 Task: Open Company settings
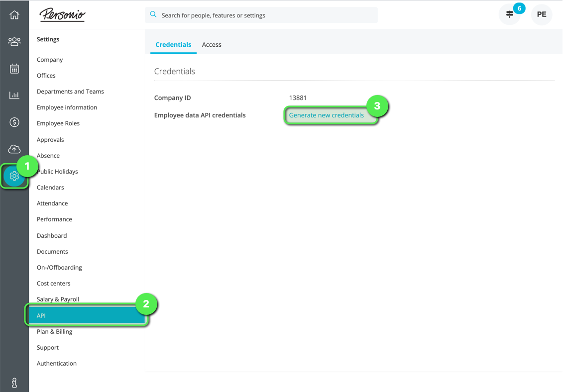[x=50, y=60]
